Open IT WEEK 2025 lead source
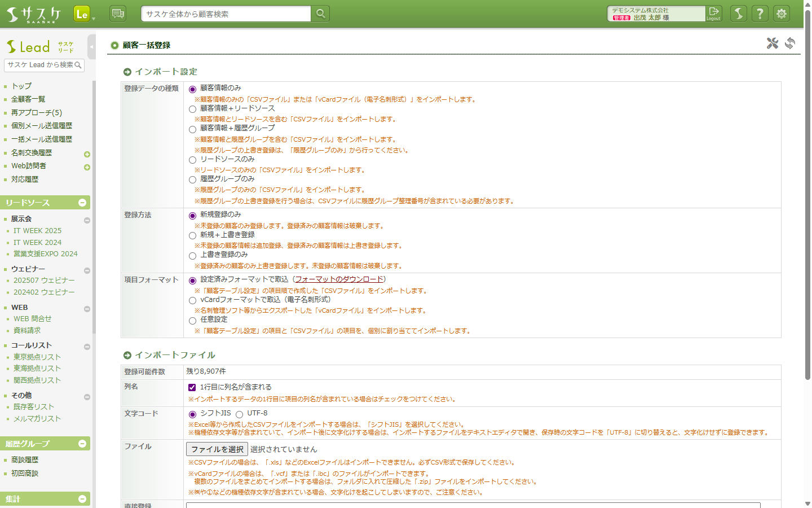The image size is (812, 508). [37, 231]
